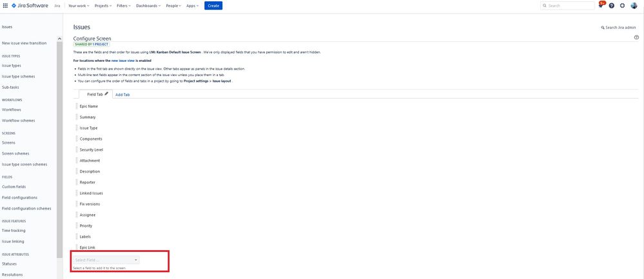Open the settings gear icon
The image size is (644, 279).
coord(622,6)
